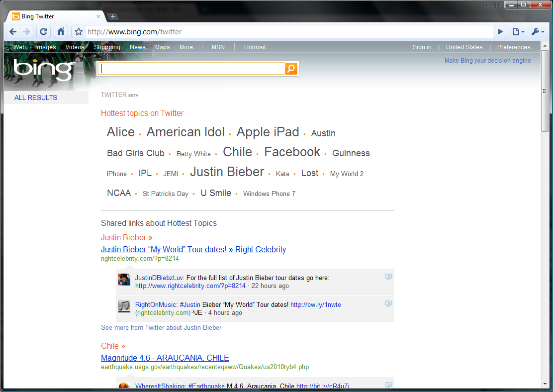
Task: Click the scrollbar down arrow
Action: pos(545,384)
